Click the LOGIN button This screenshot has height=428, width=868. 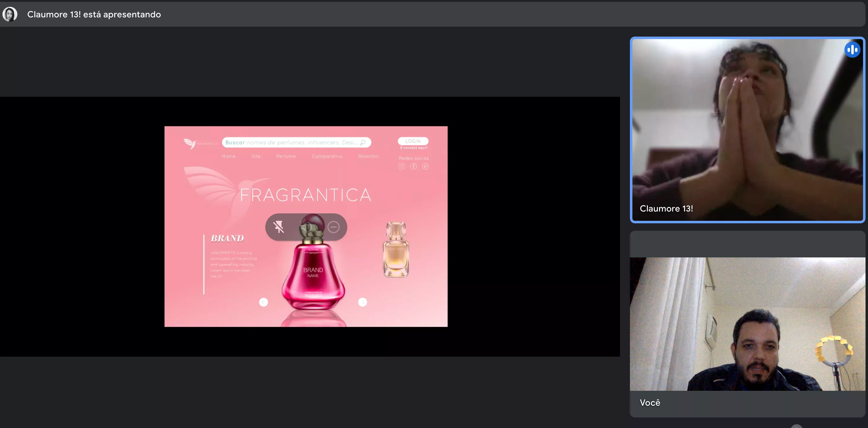[413, 141]
